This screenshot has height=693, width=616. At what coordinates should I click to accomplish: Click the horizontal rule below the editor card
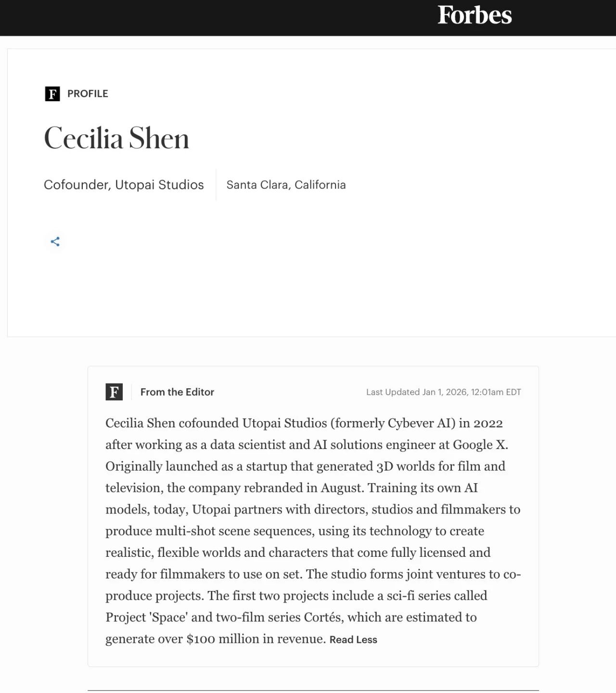point(313,691)
